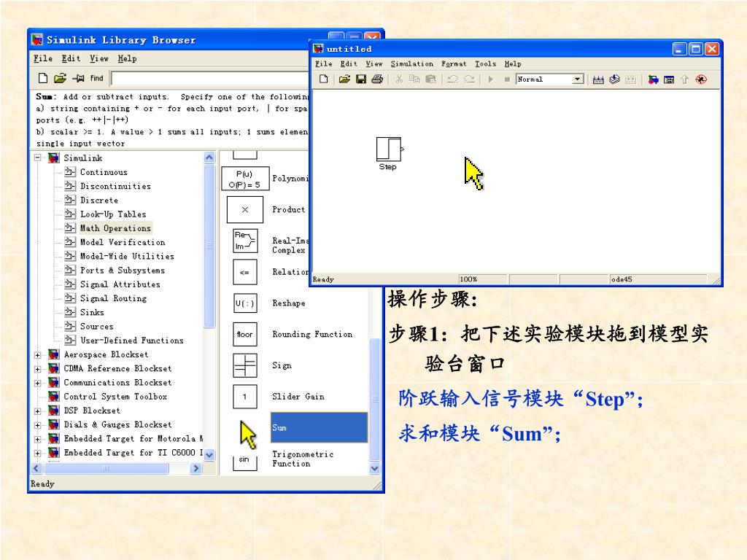This screenshot has height=560, width=747.
Task: Open the Normal simulation mode dropdown
Action: [578, 79]
